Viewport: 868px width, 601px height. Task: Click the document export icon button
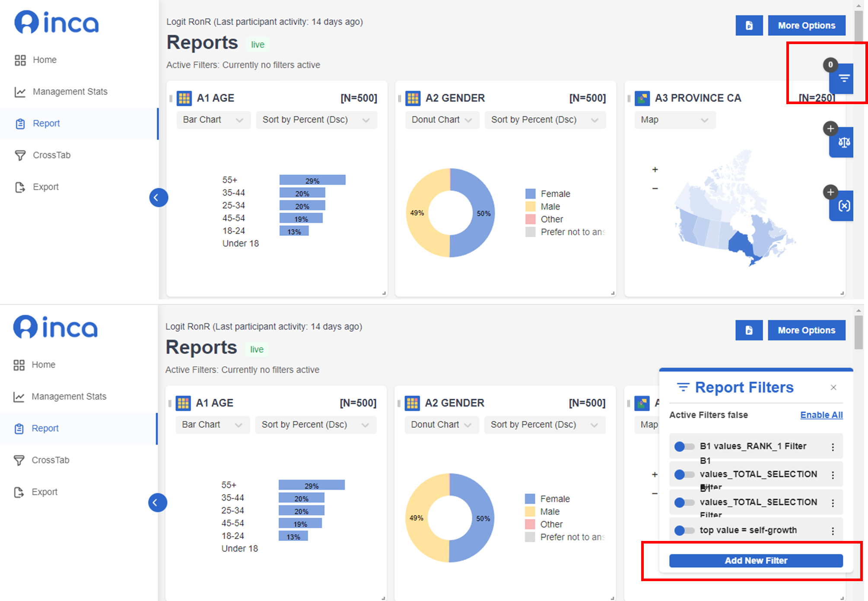[749, 25]
